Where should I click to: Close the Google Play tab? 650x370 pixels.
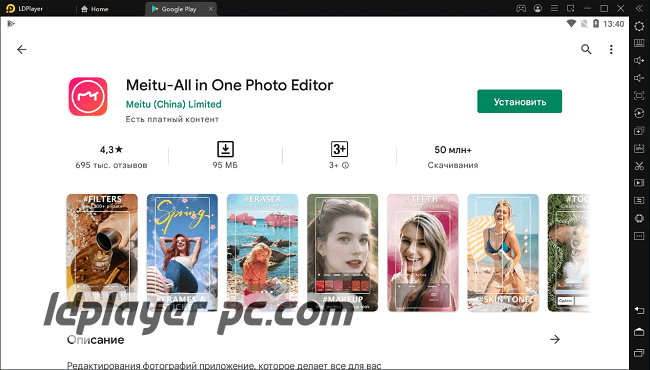(x=211, y=9)
